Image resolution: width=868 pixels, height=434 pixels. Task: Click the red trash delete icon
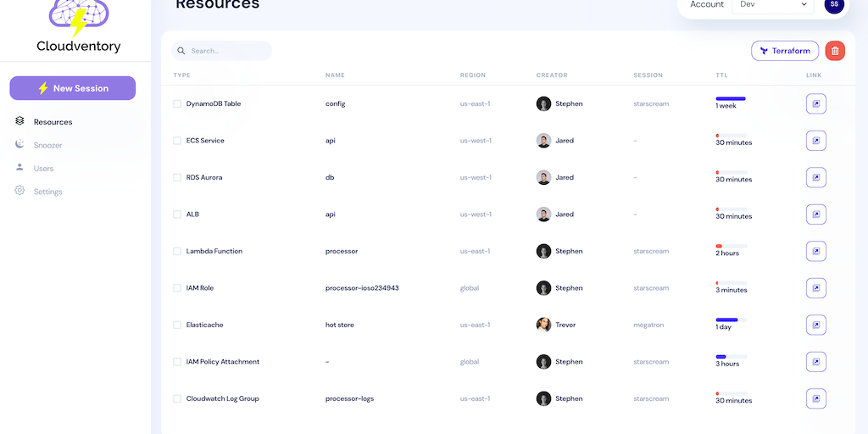tap(835, 51)
